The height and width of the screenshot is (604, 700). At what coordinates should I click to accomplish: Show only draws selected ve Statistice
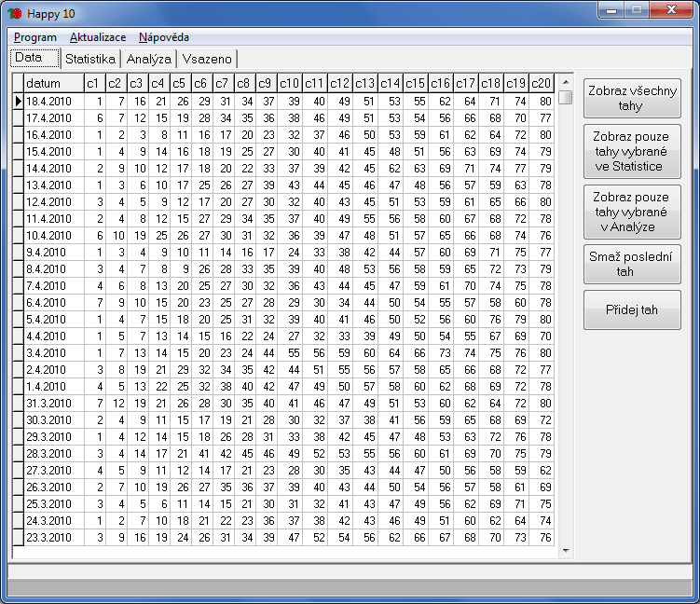pos(632,151)
